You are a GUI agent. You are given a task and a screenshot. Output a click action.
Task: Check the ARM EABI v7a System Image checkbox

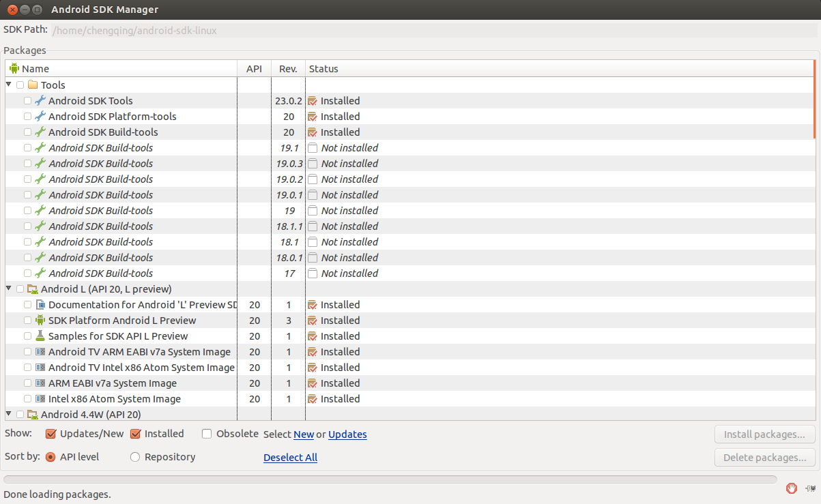[27, 383]
